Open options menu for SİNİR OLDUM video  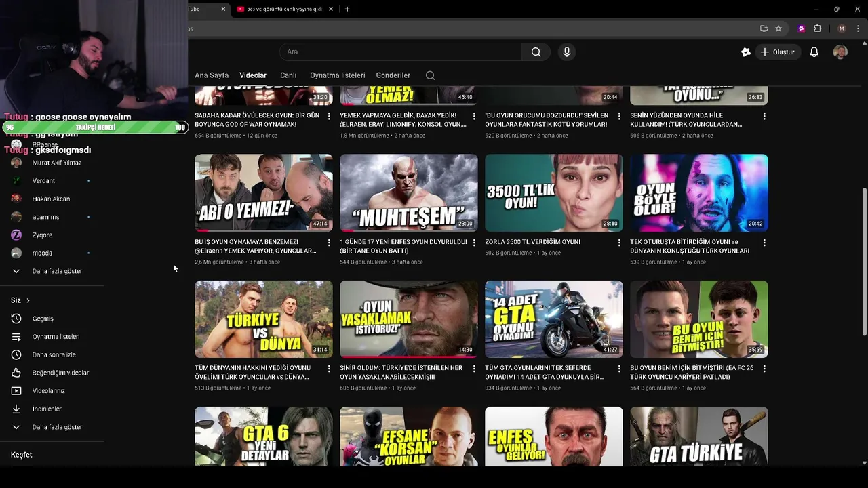[474, 369]
